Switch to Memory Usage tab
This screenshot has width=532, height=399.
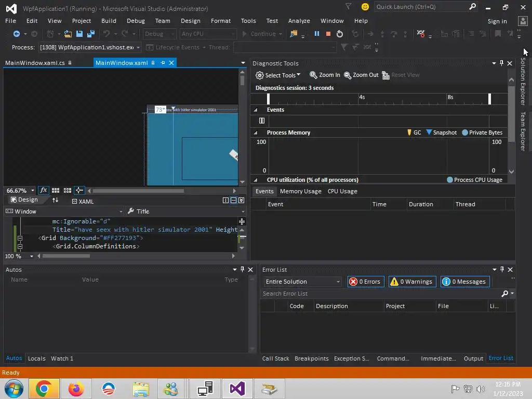tap(301, 191)
